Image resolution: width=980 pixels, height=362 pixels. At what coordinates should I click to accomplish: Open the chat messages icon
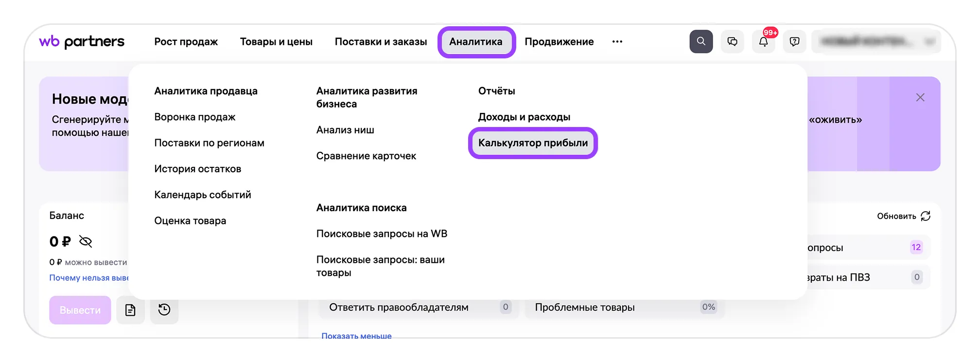[732, 41]
